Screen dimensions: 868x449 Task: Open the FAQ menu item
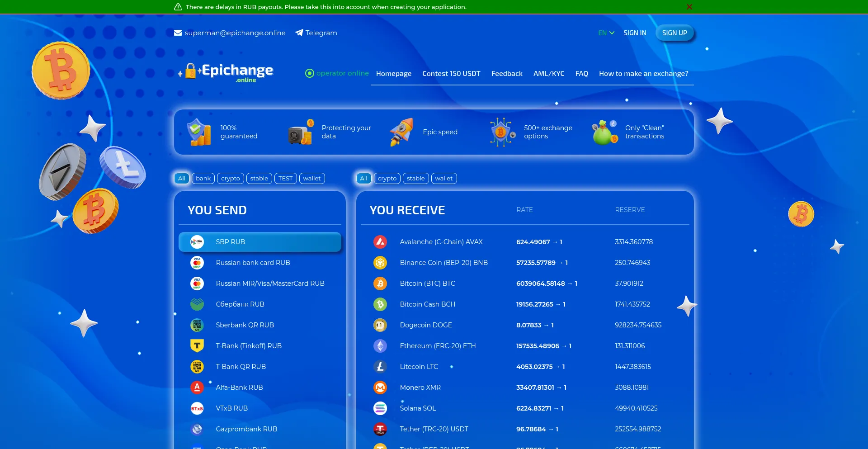click(x=582, y=74)
